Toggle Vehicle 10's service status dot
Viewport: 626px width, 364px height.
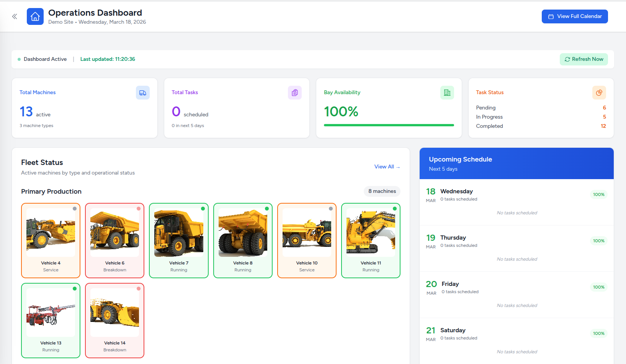point(331,209)
